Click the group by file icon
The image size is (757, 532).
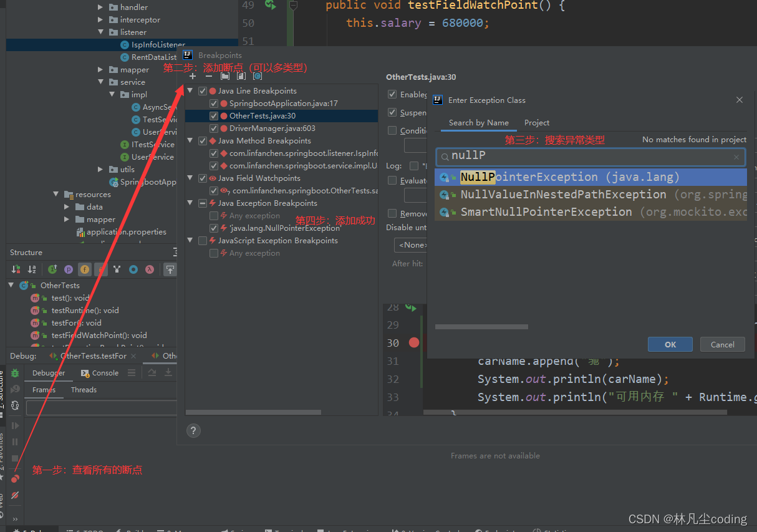tap(241, 76)
